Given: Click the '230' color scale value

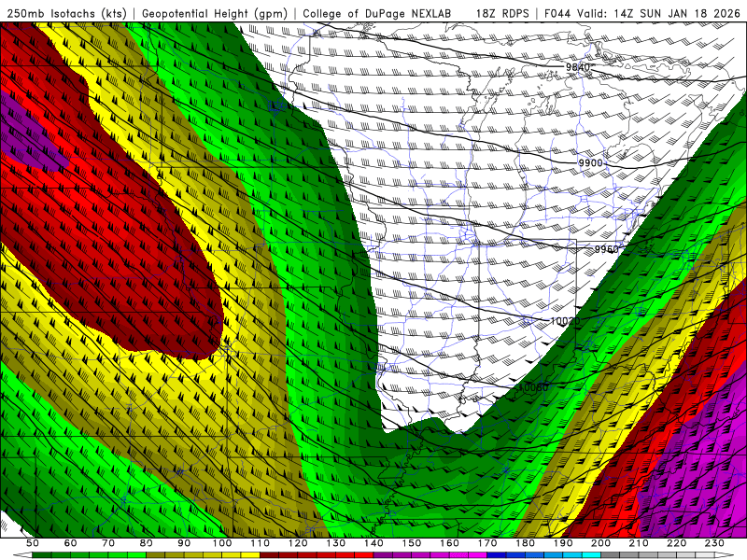Looking at the screenshot, I should (x=714, y=543).
